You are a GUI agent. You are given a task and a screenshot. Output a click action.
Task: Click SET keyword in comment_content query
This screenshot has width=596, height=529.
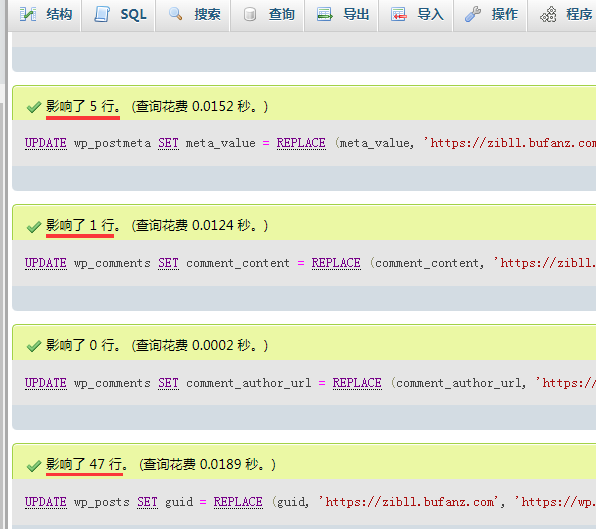168,263
